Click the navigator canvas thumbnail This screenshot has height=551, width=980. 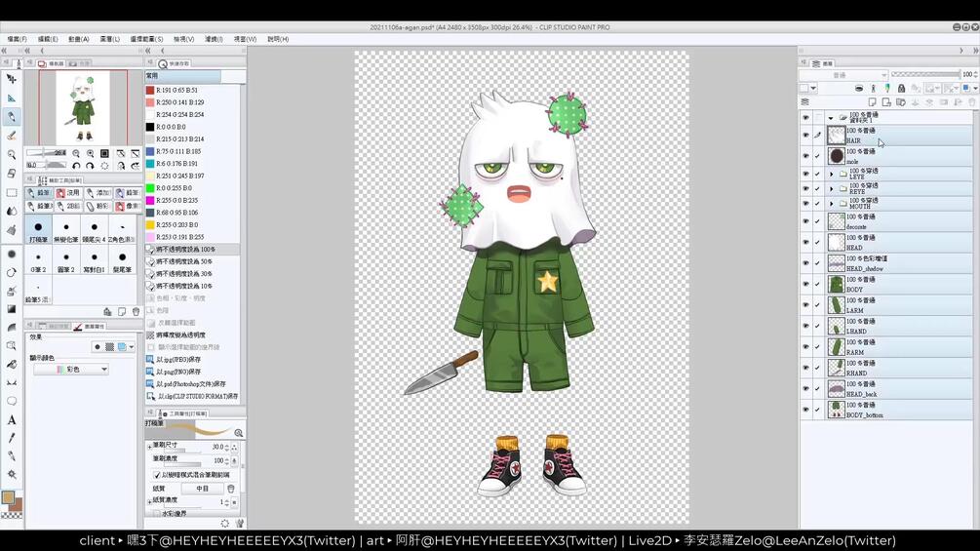coord(83,107)
